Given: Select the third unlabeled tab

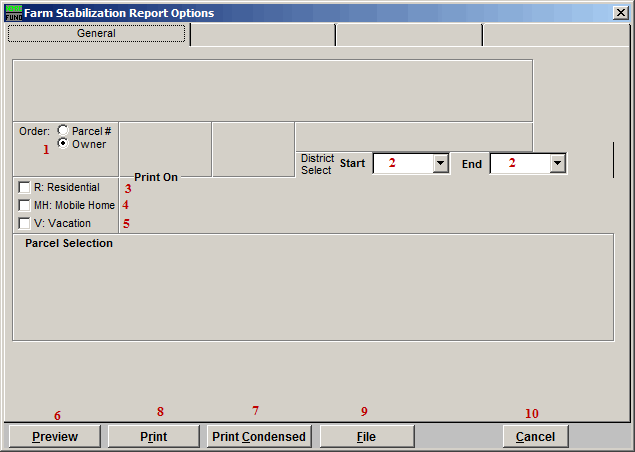Looking at the screenshot, I should tap(408, 35).
